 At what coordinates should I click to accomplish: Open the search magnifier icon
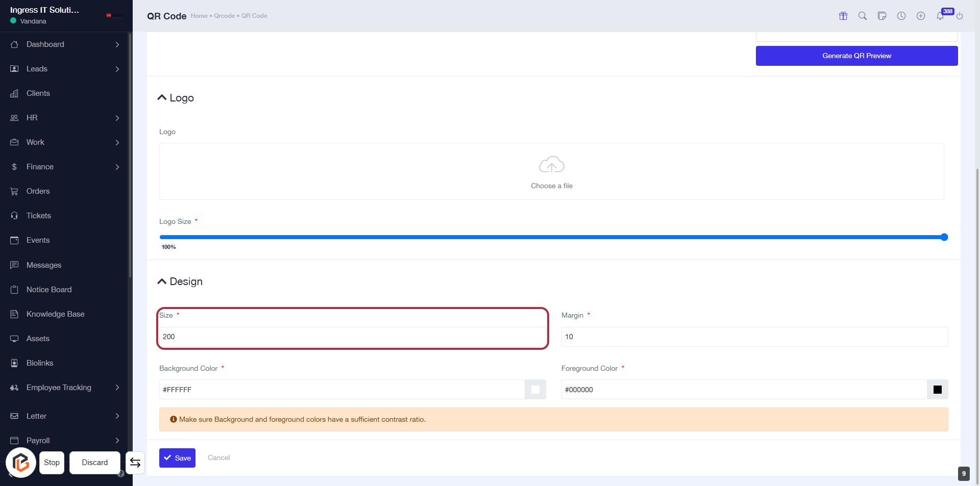pyautogui.click(x=863, y=16)
